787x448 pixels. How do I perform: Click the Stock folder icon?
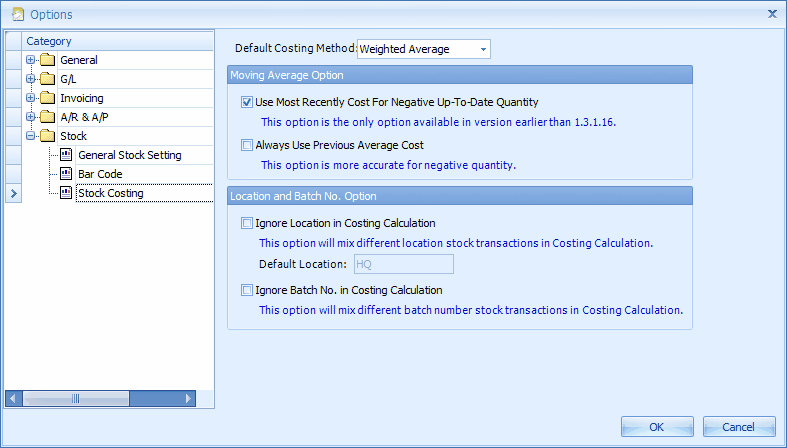(46, 136)
